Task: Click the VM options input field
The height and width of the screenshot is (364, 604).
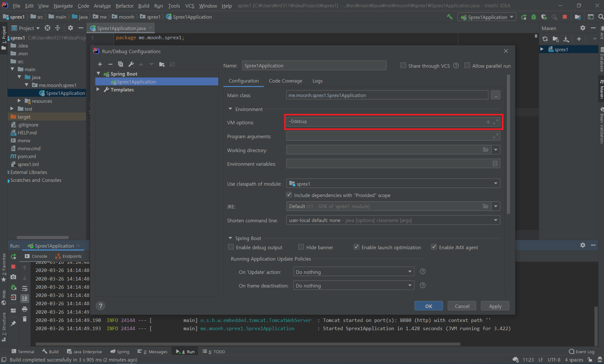Action: (x=393, y=122)
